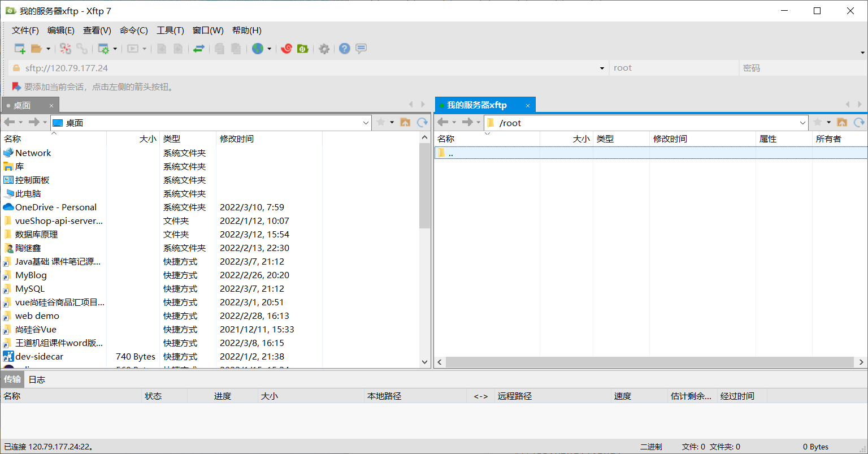
Task: Expand toolbar overflow arrow at right edge
Action: pos(862,53)
